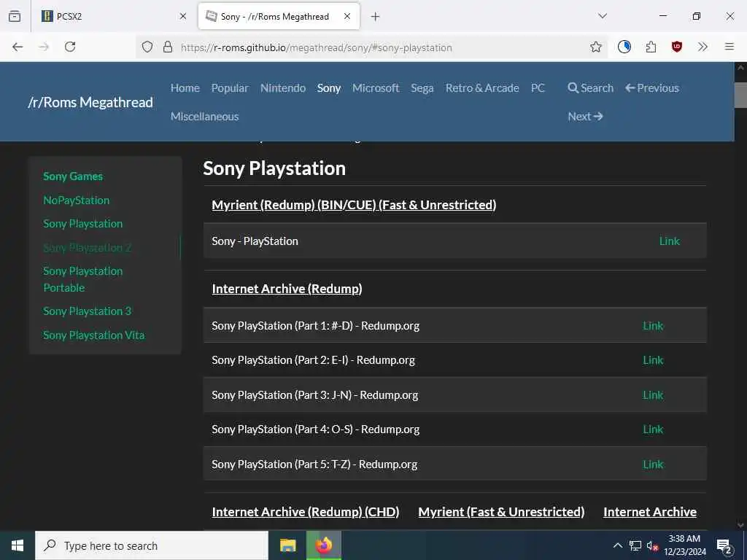
Task: Open the network status tray icon
Action: point(635,545)
